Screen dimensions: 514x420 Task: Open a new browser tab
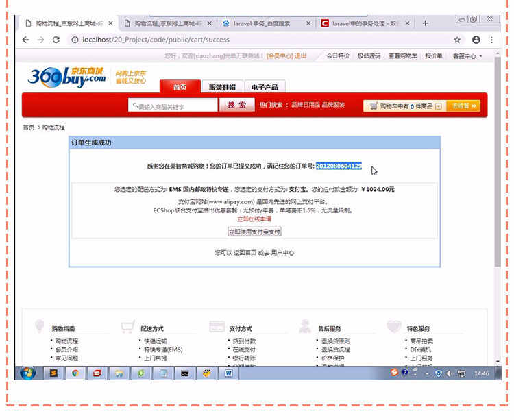point(425,23)
